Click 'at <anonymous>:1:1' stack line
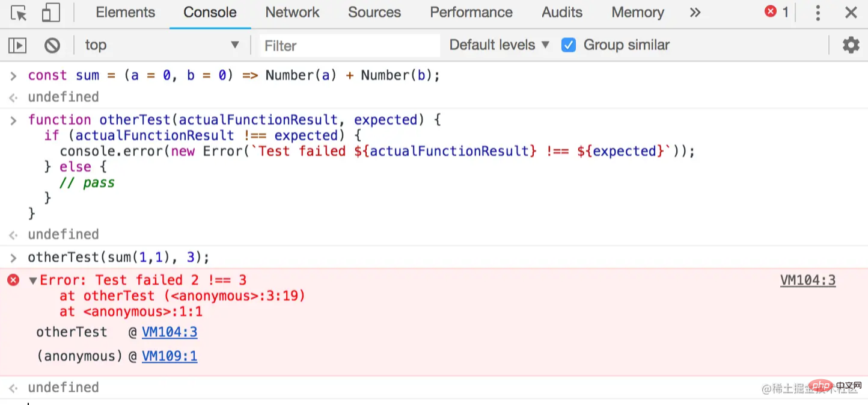868x405 pixels. (131, 312)
